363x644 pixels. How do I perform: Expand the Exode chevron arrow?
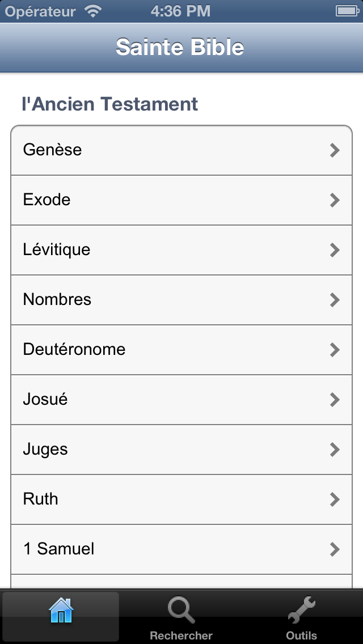click(x=335, y=200)
